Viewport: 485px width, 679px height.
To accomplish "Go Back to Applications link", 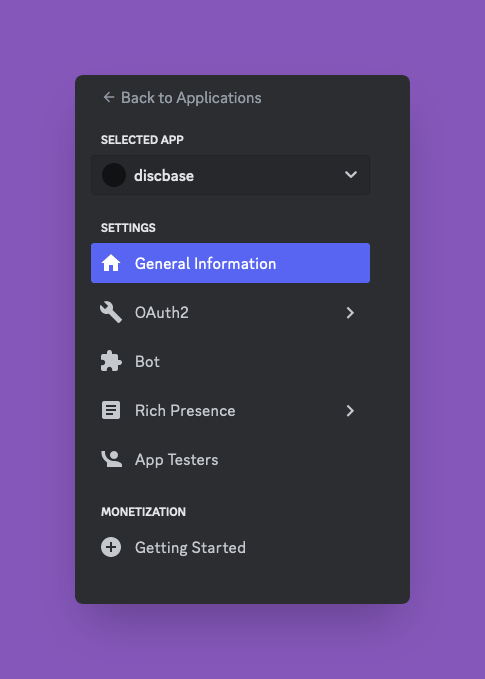I will 182,97.
